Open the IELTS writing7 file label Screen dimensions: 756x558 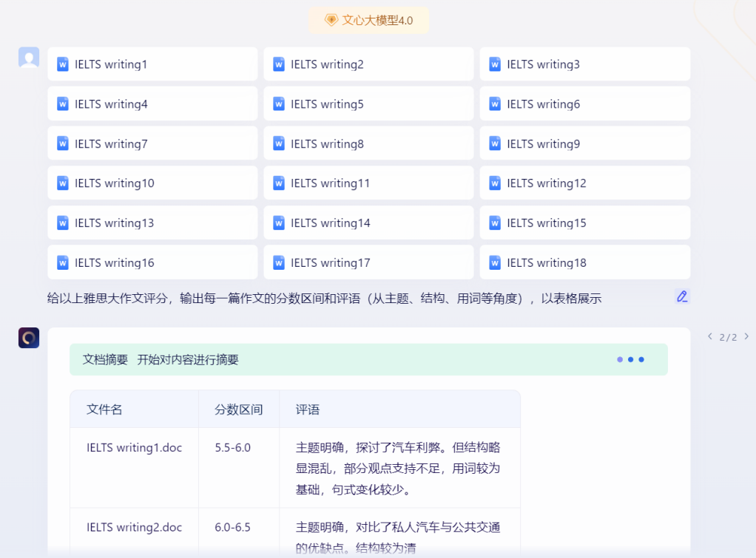point(111,144)
